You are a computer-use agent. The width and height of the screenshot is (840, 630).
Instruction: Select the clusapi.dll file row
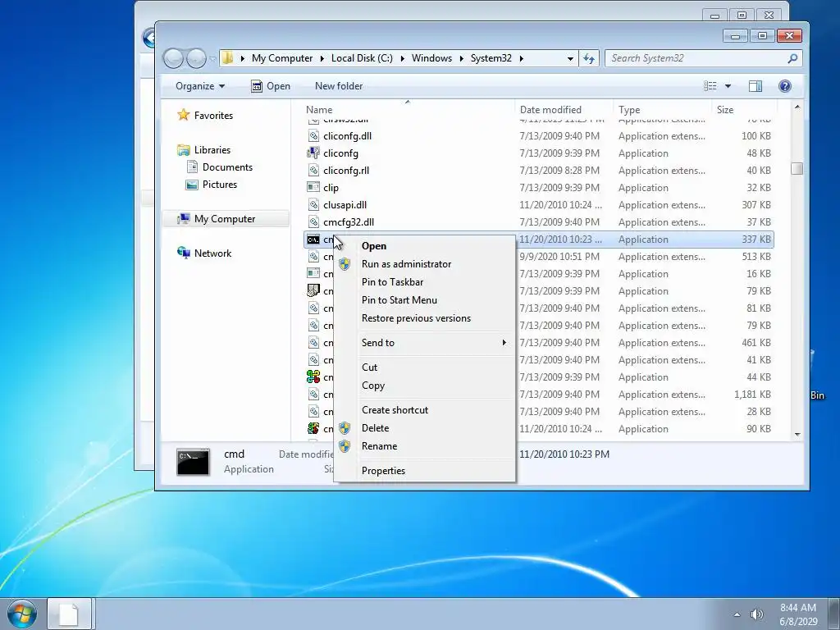538,204
